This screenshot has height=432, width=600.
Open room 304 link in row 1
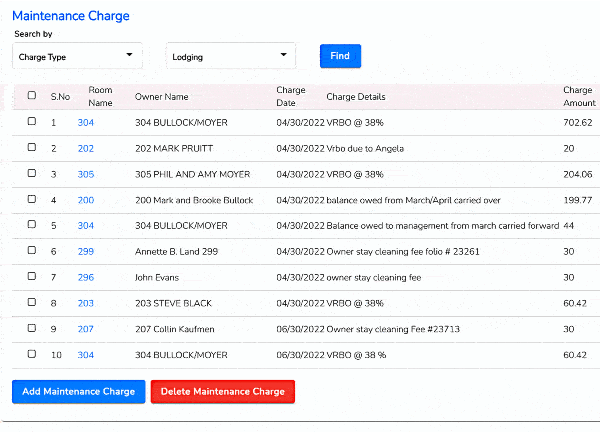(86, 122)
